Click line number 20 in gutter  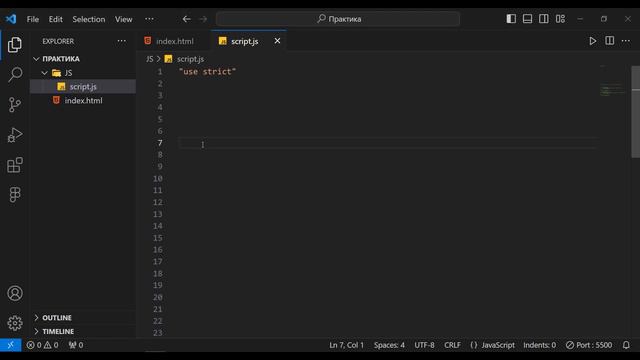(x=158, y=297)
